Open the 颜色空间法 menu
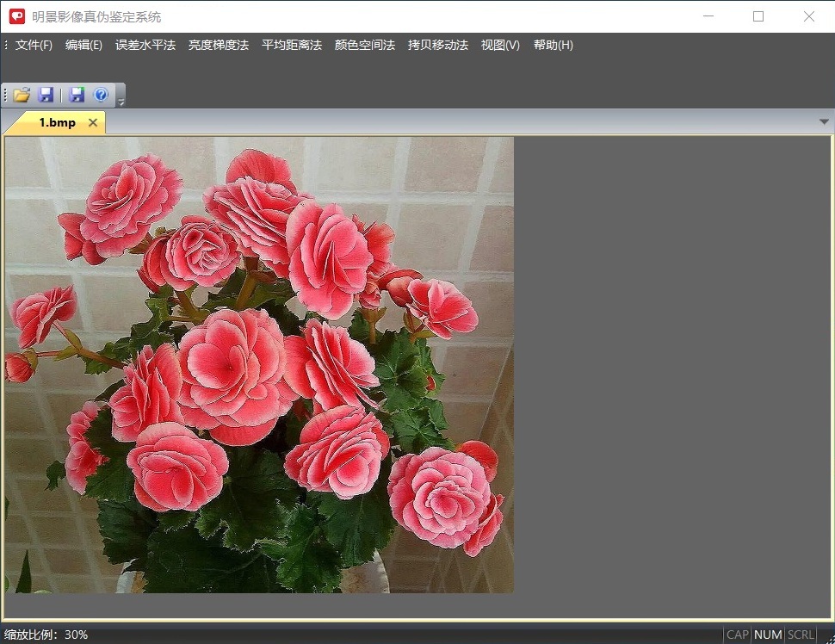 click(x=365, y=45)
